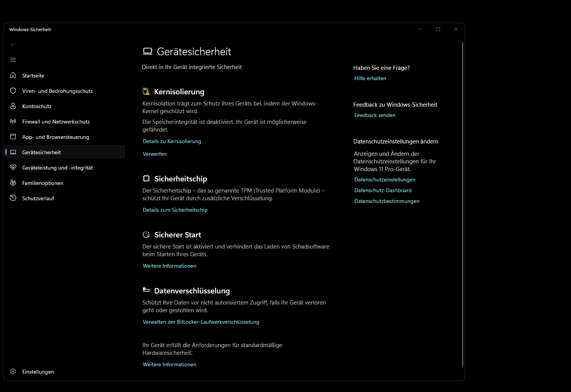Open Familienoptionen
This screenshot has height=392, width=571.
tap(43, 183)
